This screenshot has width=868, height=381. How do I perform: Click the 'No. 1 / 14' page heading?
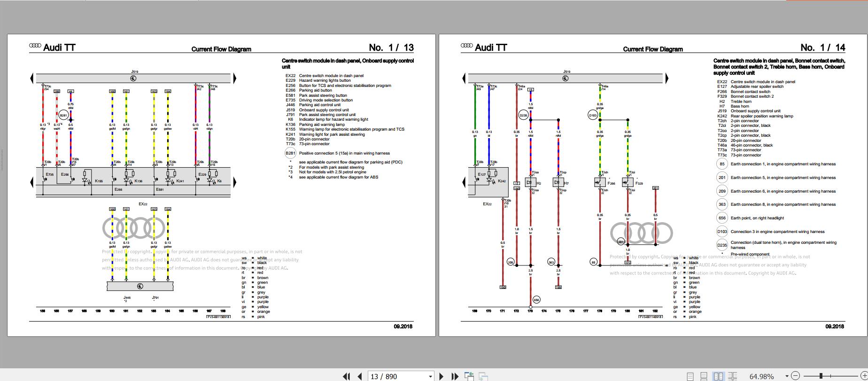823,47
